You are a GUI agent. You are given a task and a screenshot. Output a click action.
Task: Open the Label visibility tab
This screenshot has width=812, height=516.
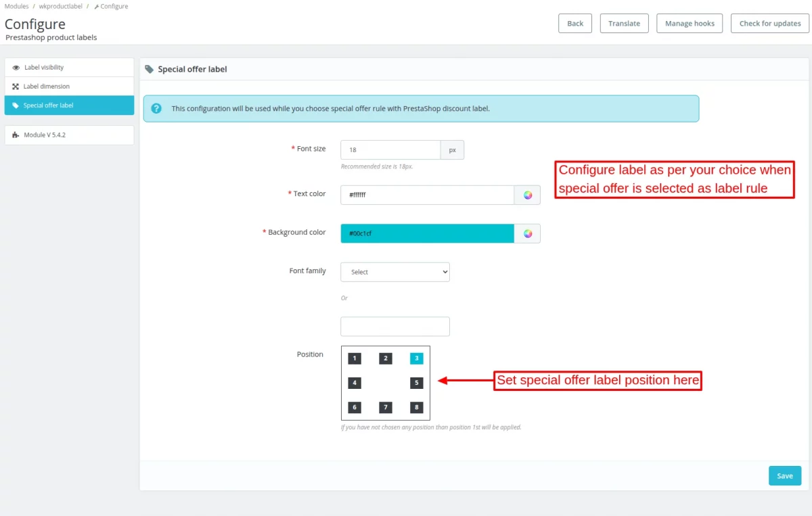(x=69, y=68)
